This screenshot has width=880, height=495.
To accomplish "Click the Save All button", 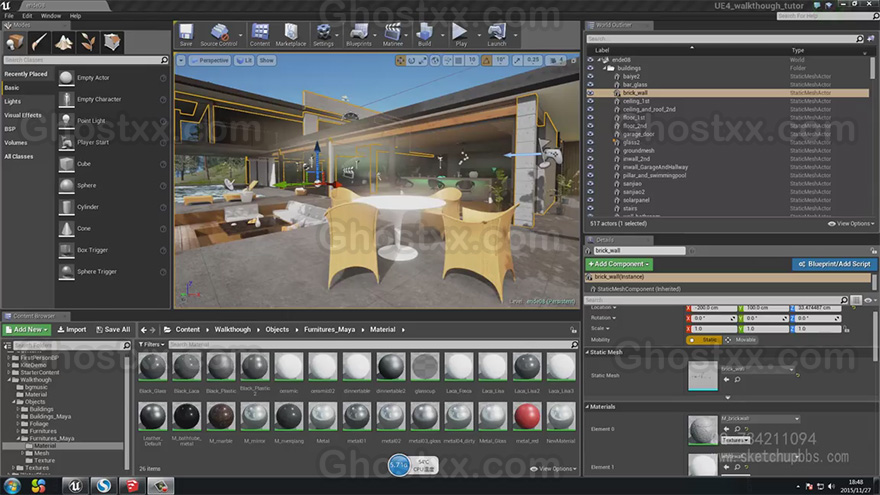I will 113,330.
